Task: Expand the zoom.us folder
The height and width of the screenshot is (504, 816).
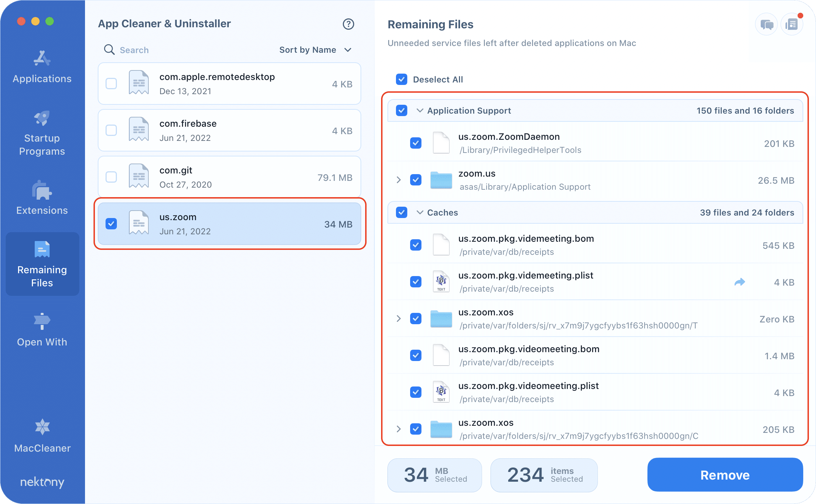Action: pyautogui.click(x=399, y=180)
